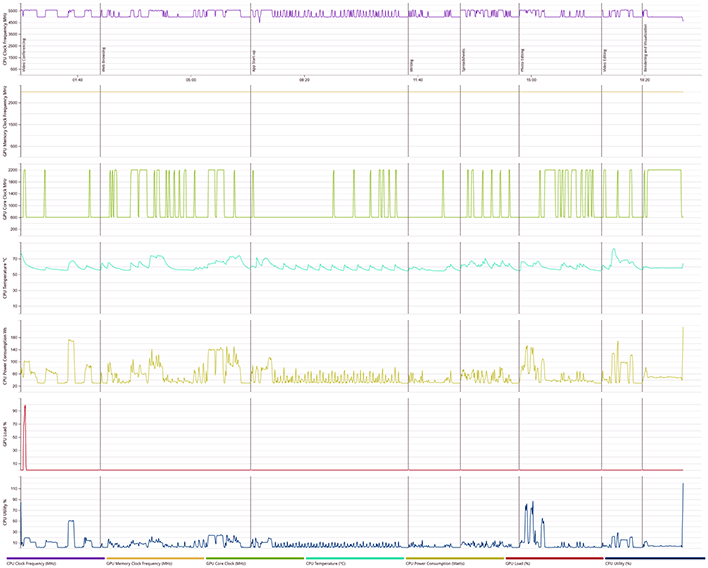Toggle the GPU Core Clock legend entry
Screen dimensions: 708x568
click(226, 564)
